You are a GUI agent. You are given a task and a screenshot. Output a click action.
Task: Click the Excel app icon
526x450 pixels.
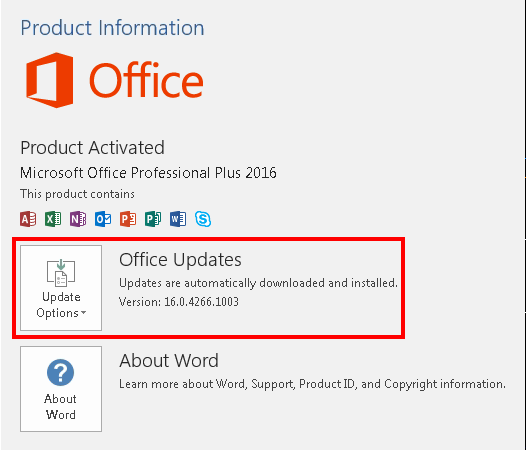pyautogui.click(x=53, y=219)
